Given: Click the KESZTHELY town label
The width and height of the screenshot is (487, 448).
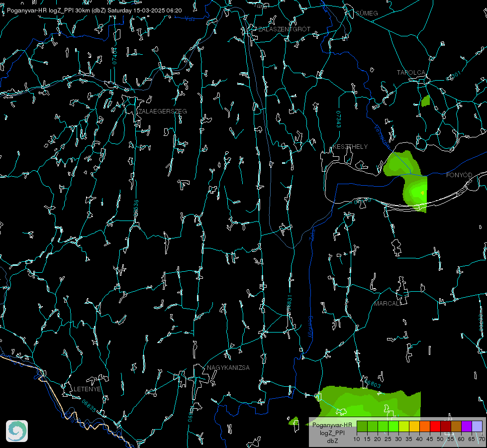Looking at the screenshot, I should 350,146.
